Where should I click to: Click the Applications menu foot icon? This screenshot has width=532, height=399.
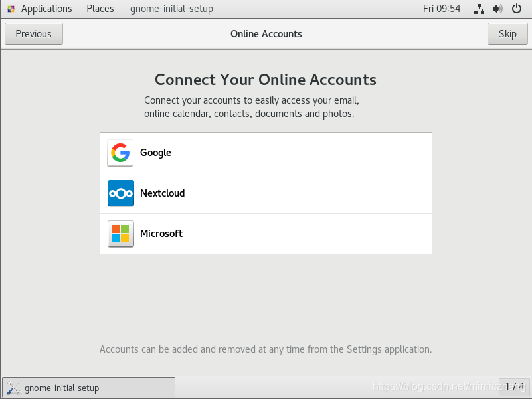coord(11,9)
